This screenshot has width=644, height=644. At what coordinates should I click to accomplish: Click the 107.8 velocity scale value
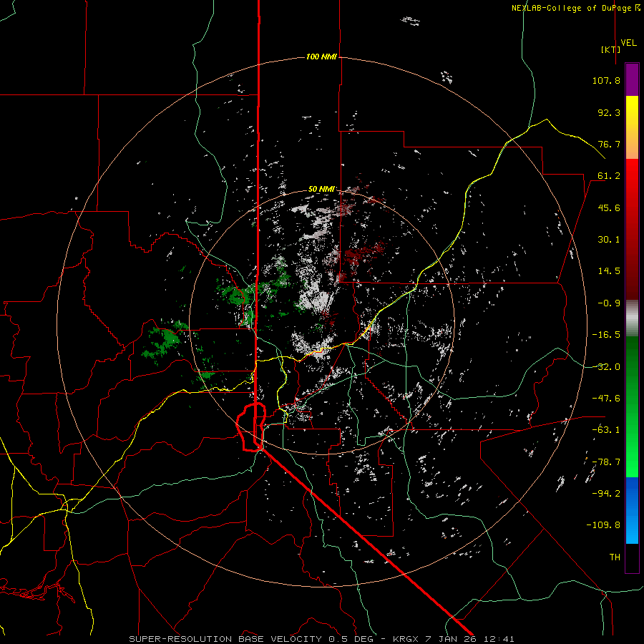pos(606,80)
